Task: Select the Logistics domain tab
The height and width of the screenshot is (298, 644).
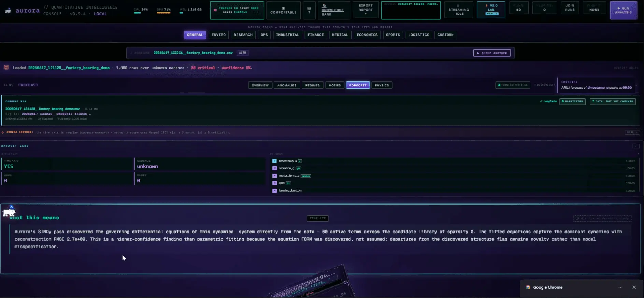Action: pos(419,35)
